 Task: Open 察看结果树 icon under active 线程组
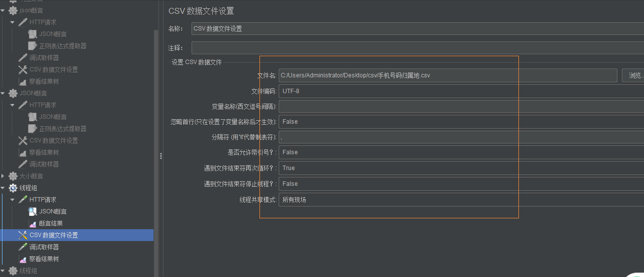[23, 259]
